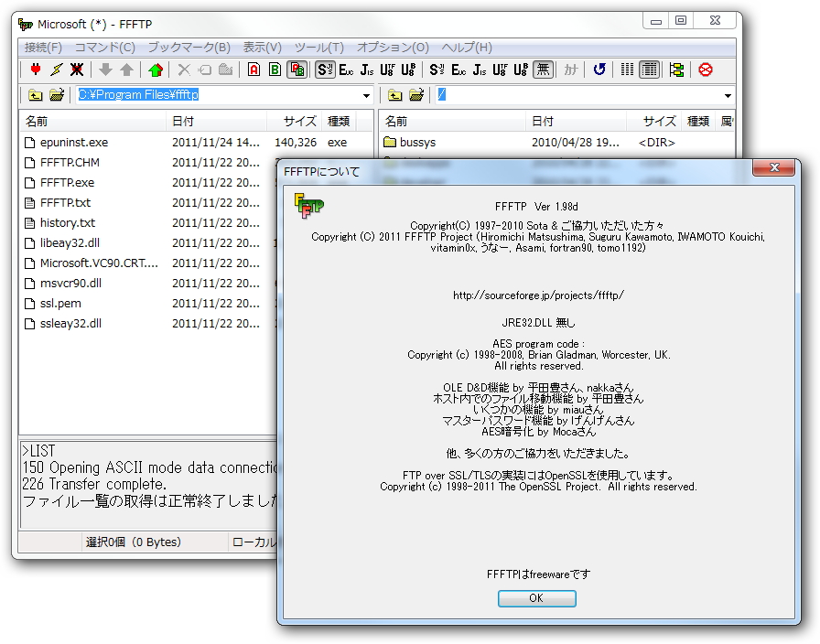Connect to a host using the plug icon
The width and height of the screenshot is (820, 644).
pyautogui.click(x=35, y=70)
